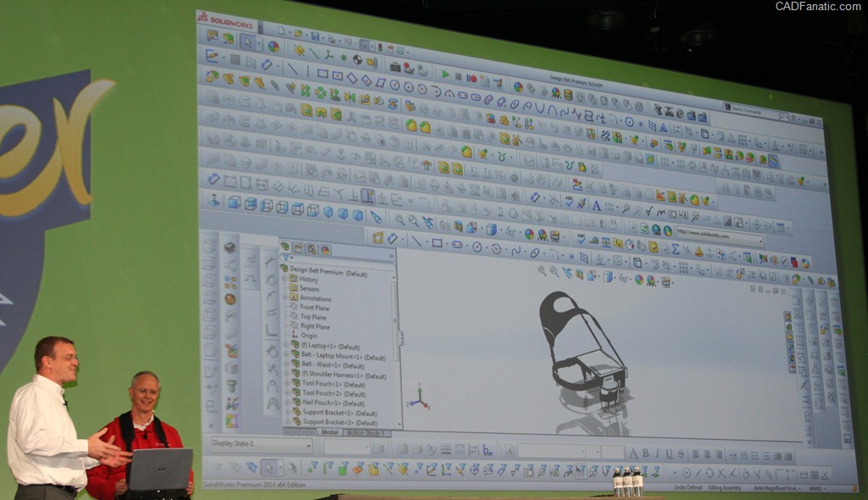Screen dimensions: 868x500
Task: Switch to the Model tab
Action: (x=330, y=432)
